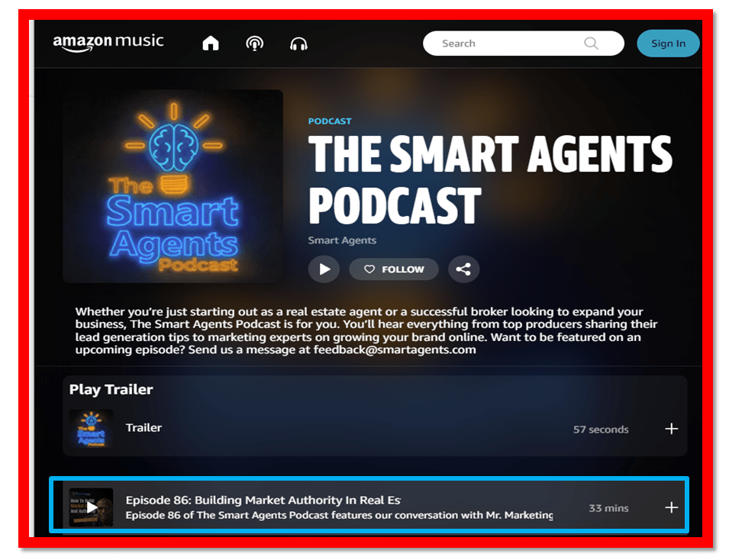Play the podcast with the round play button
The image size is (729, 560).
pyautogui.click(x=324, y=269)
